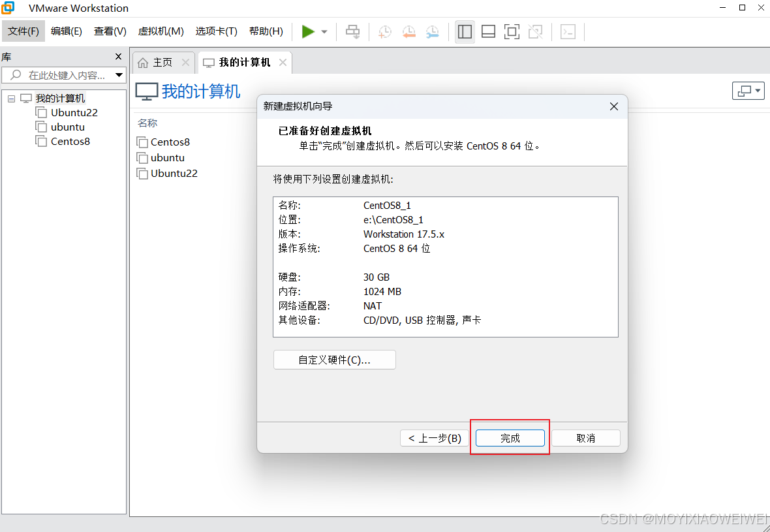770x532 pixels.
Task: Open the library search filter dropdown
Action: 119,75
